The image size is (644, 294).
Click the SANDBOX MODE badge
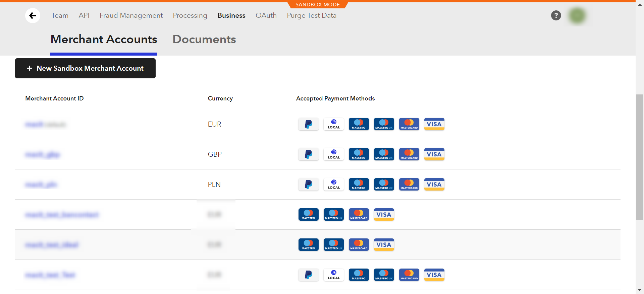click(x=318, y=5)
